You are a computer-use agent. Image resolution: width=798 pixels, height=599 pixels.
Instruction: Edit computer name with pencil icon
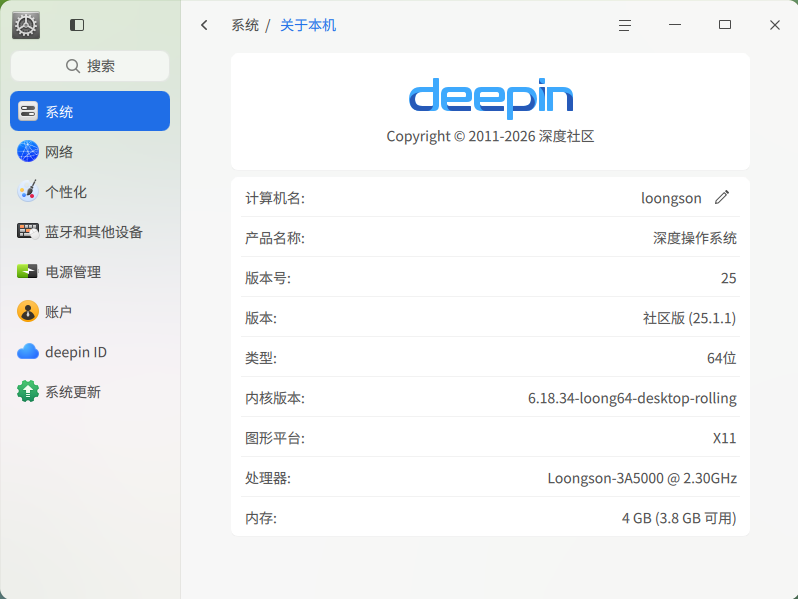[722, 197]
